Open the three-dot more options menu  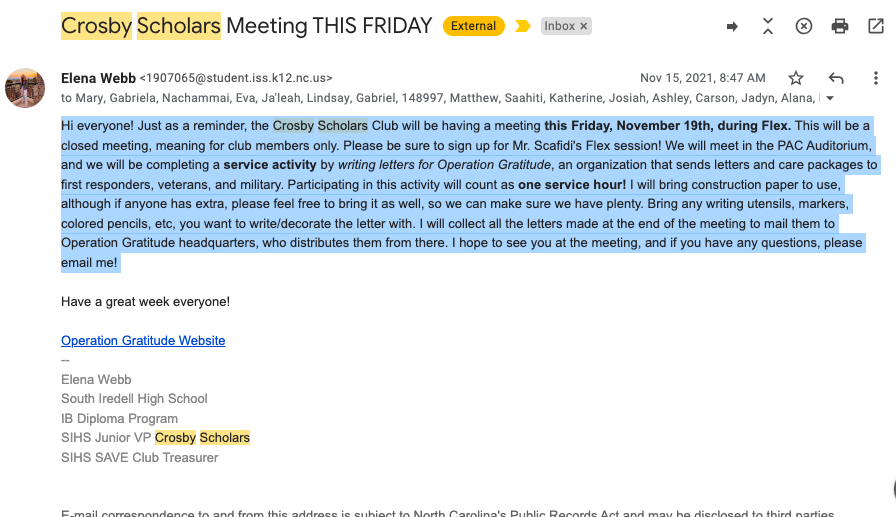[x=876, y=78]
